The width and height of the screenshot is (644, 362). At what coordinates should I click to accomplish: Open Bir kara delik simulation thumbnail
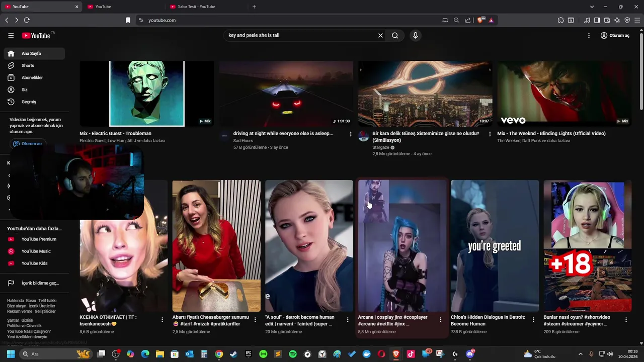click(x=425, y=94)
